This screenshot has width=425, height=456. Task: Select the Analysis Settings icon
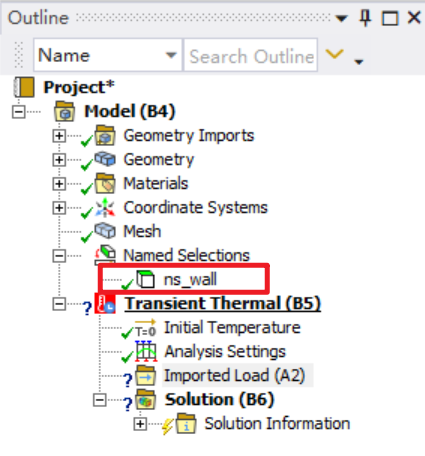pos(146,351)
